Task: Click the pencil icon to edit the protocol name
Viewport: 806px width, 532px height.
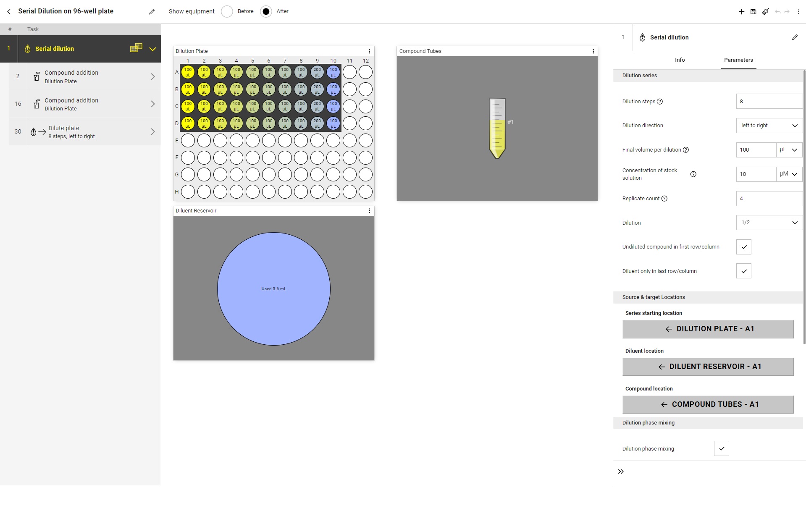Action: click(x=152, y=12)
